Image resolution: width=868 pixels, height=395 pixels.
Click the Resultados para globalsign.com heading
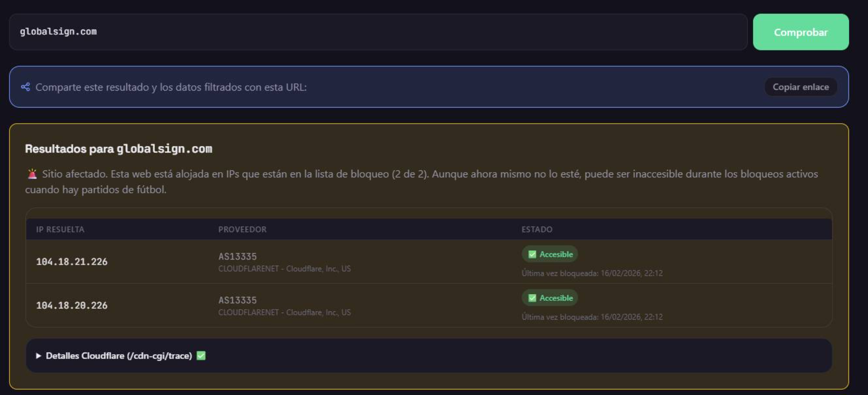(118, 149)
